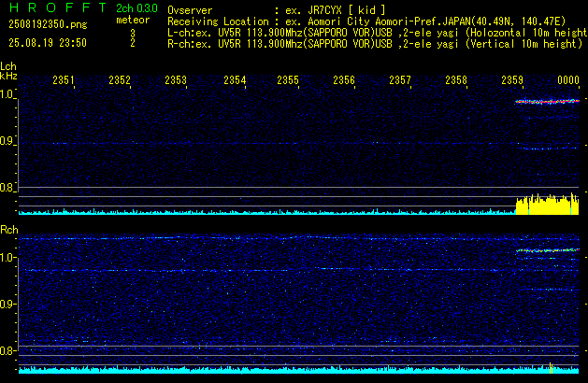Click the 2354 time marker

[235, 80]
